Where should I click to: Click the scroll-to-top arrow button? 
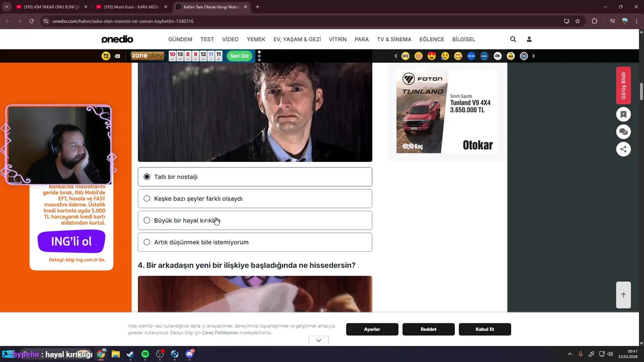(x=623, y=295)
